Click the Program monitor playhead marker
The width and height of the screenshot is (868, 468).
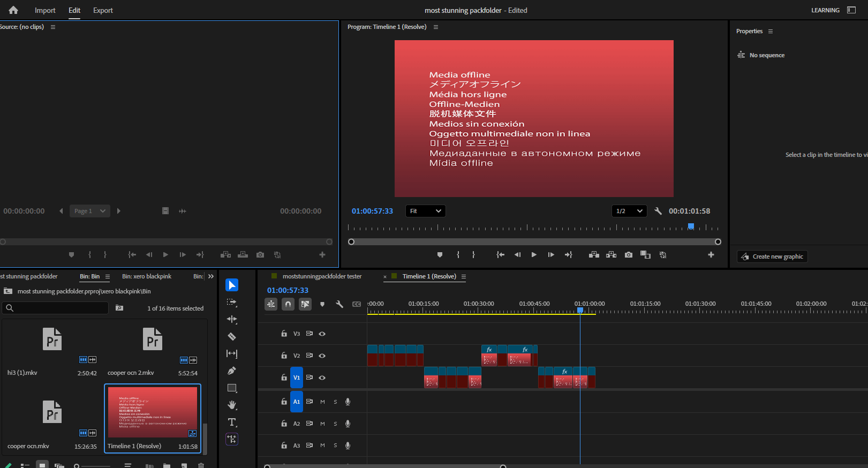691,227
